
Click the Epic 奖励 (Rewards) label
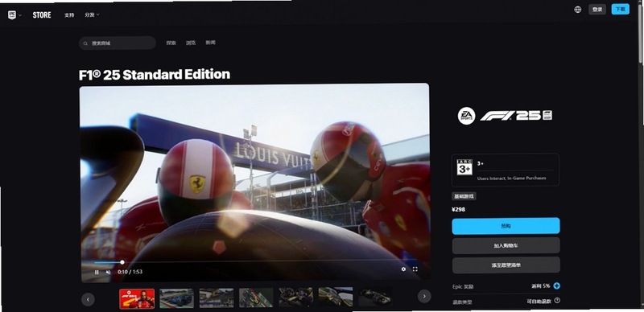463,286
